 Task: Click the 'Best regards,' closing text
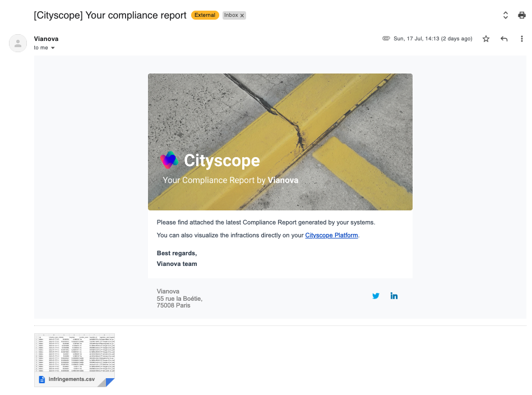pyautogui.click(x=177, y=254)
